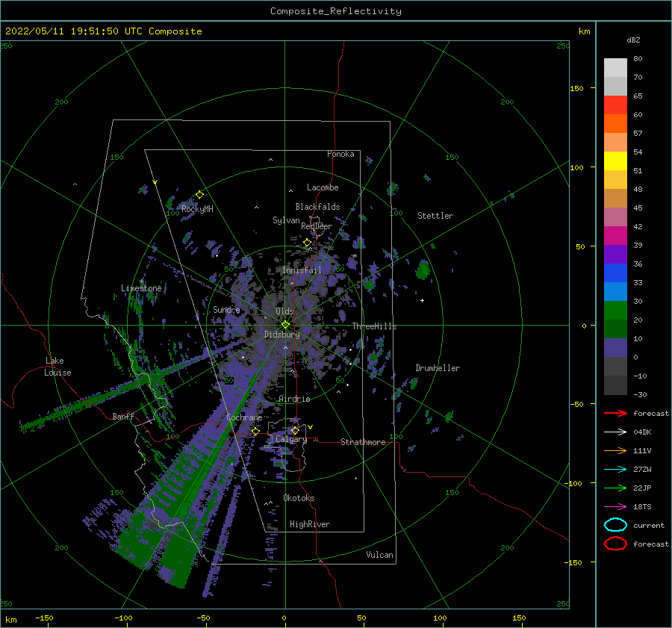
Task: Click the magenta 18TS arrow icon
Action: 615,507
